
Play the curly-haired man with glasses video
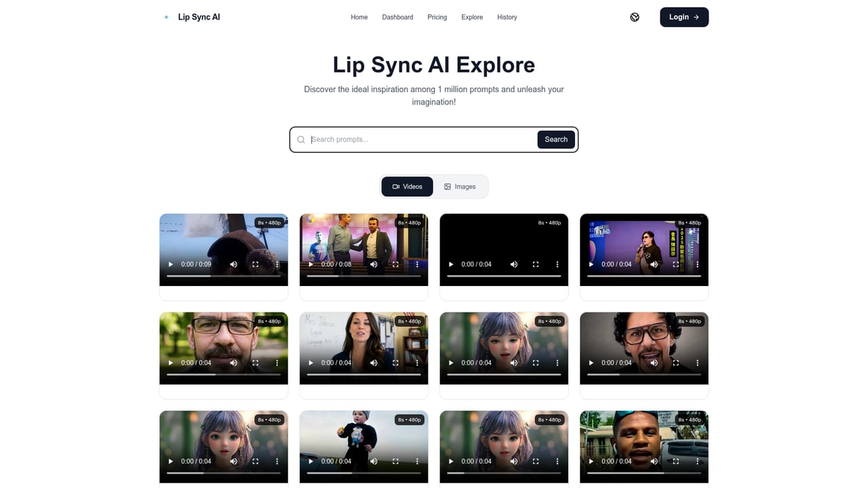pyautogui.click(x=591, y=363)
